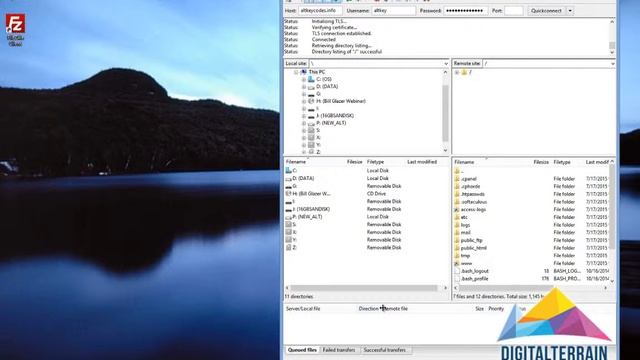Expand the J: (16GBSANDISK) drive node

click(304, 116)
